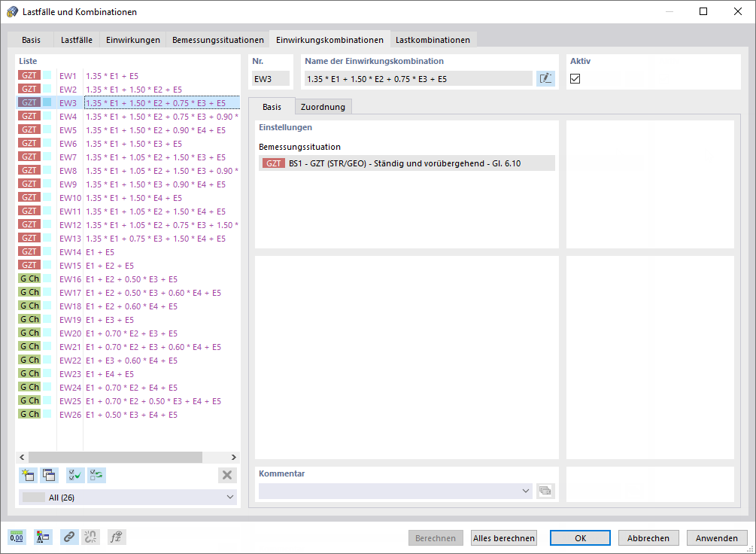This screenshot has width=756, height=554.
Task: Select row EW18 'E1 + E2 + 0.60 * E4 + E5'
Action: 128,306
